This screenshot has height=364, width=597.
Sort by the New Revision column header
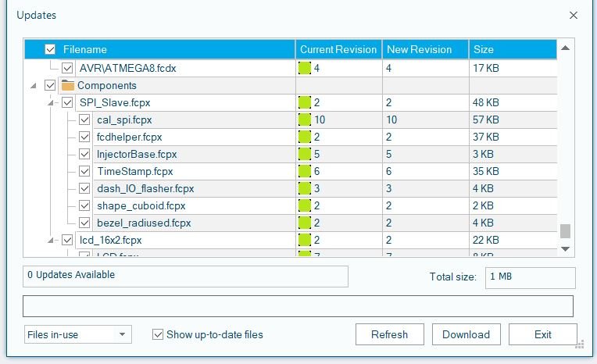(x=425, y=49)
